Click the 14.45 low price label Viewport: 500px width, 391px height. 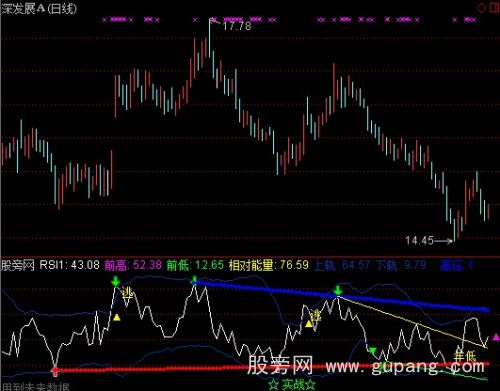point(419,240)
